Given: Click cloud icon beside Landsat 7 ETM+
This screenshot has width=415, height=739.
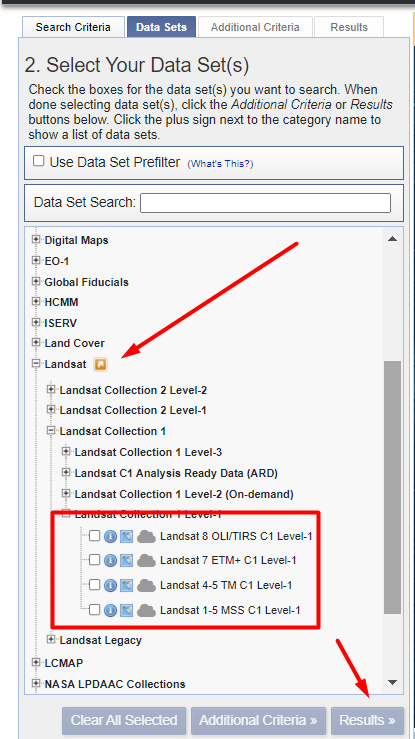Looking at the screenshot, I should pos(146,560).
